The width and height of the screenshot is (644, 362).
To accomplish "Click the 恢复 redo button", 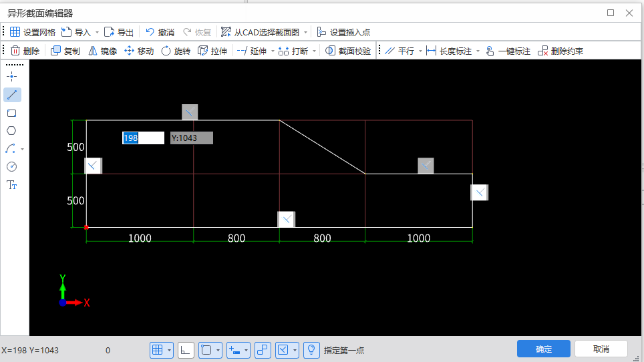I will [x=196, y=32].
